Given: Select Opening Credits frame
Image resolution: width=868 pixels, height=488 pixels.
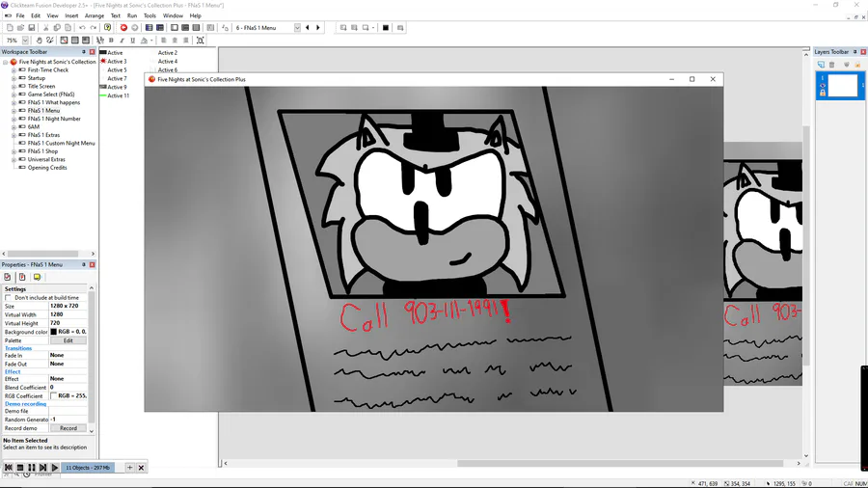Looking at the screenshot, I should pyautogui.click(x=47, y=168).
